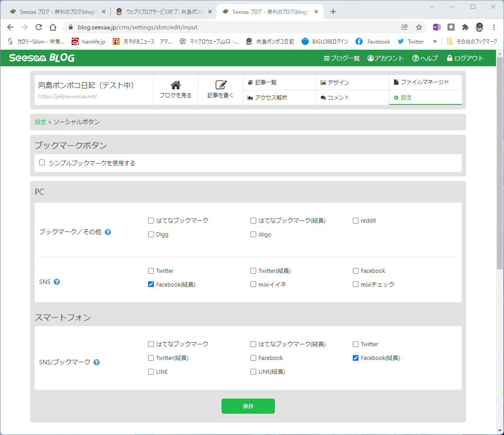Viewport: 504px width, 435px height.
Task: Open the Chrome profile avatar
Action: coord(480,27)
